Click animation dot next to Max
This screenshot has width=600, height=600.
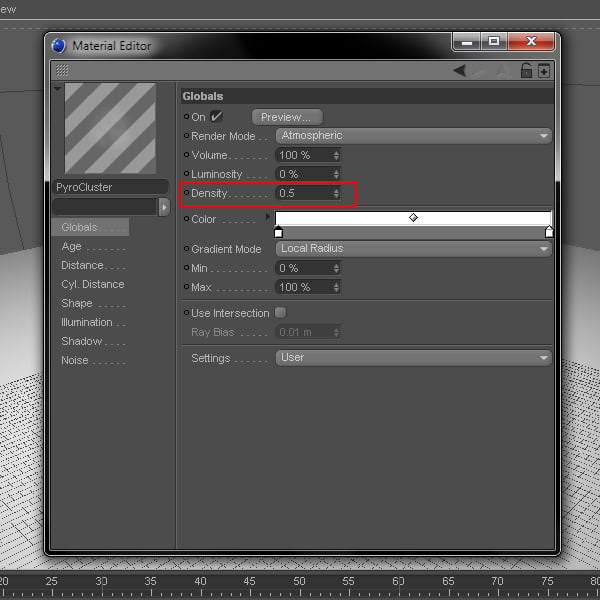click(186, 287)
